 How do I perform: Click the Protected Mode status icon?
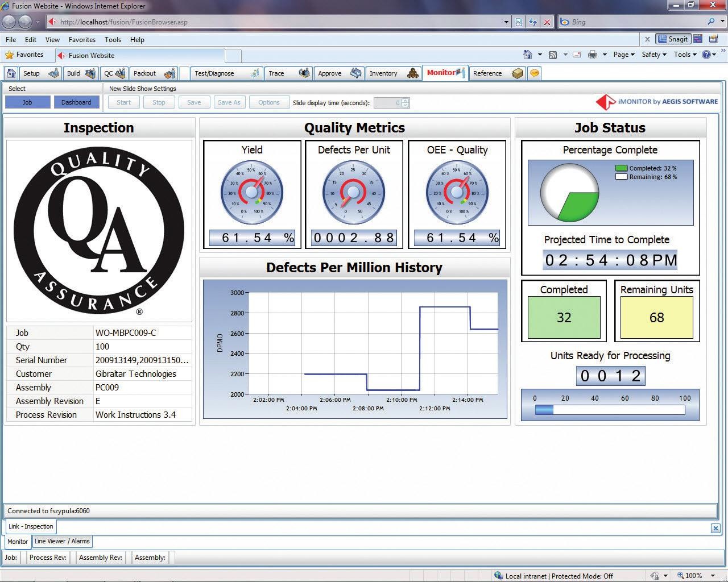(x=498, y=575)
